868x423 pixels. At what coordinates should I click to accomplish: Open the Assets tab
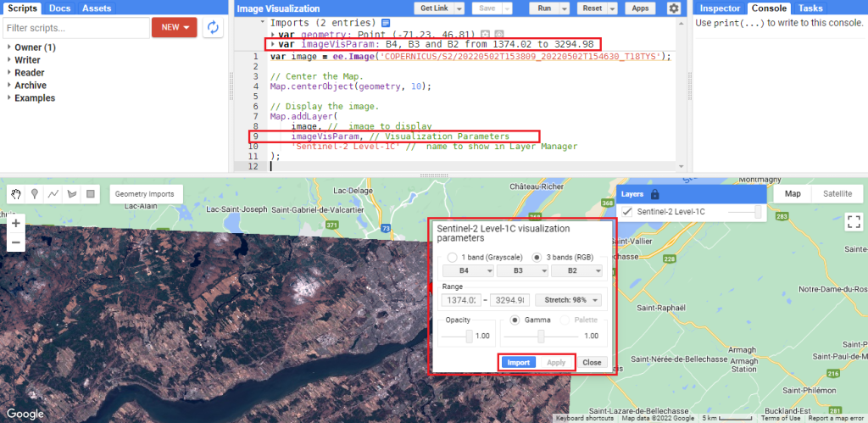coord(96,8)
